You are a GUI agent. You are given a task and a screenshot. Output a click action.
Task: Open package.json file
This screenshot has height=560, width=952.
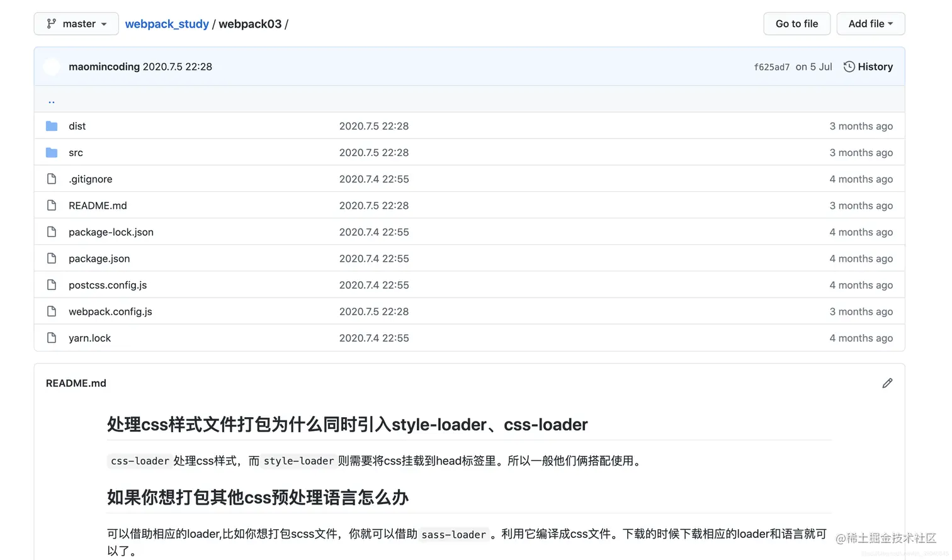(99, 259)
